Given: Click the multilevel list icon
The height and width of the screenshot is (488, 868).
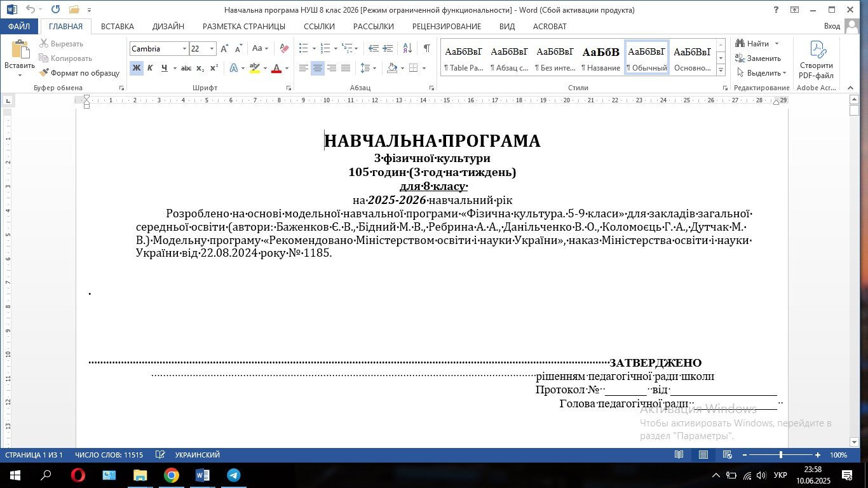Looking at the screenshot, I should (346, 48).
